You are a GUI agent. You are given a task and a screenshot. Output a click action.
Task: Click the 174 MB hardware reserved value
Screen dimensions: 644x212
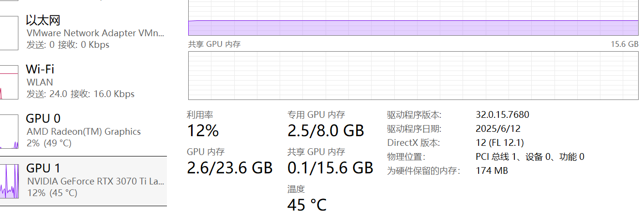pos(492,170)
